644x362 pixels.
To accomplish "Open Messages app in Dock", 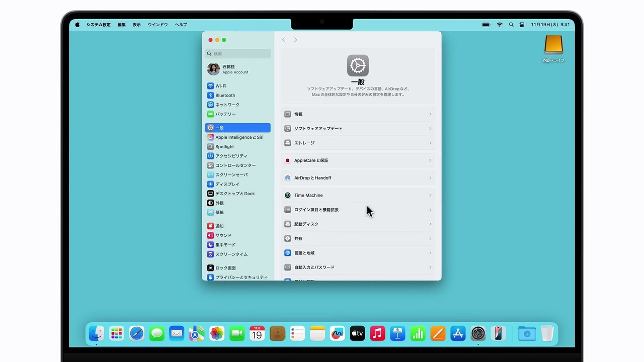I will pyautogui.click(x=157, y=333).
